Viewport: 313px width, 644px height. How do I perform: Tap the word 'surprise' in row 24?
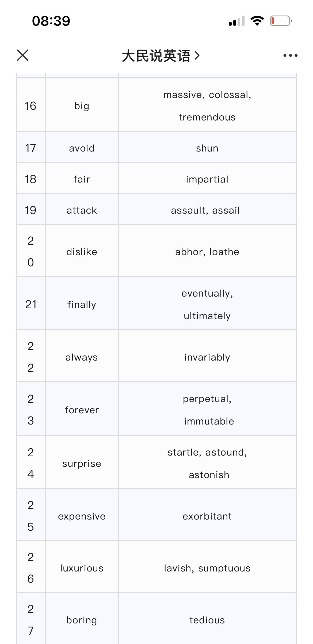click(x=82, y=464)
